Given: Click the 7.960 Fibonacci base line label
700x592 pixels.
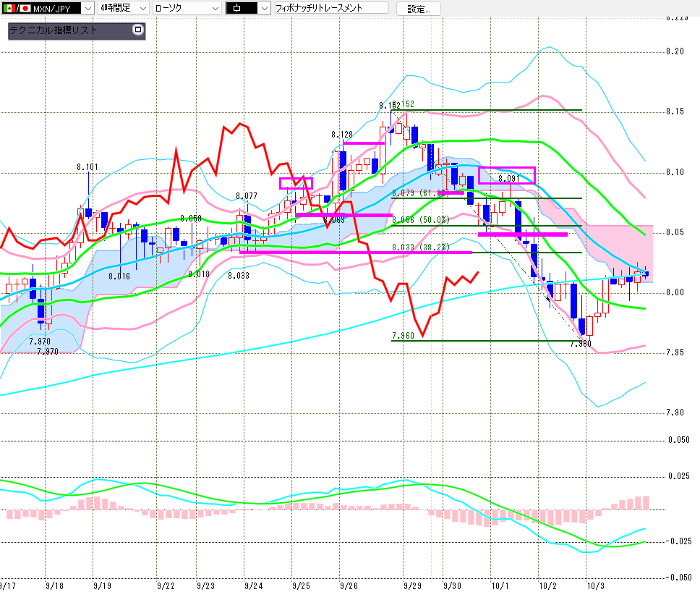Looking at the screenshot, I should click(403, 337).
